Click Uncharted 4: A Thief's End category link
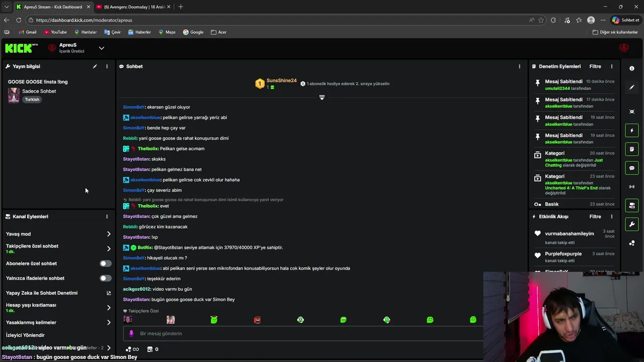The image size is (644, 362). (571, 188)
